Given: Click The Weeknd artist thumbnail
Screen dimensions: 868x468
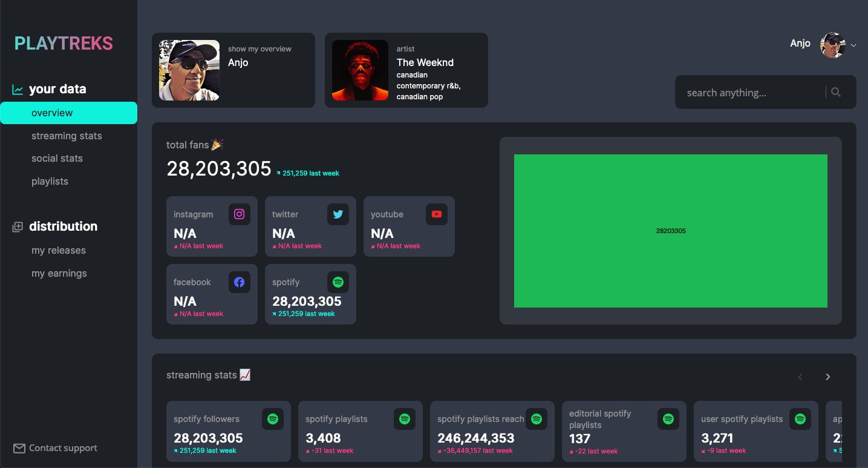Looking at the screenshot, I should (360, 70).
